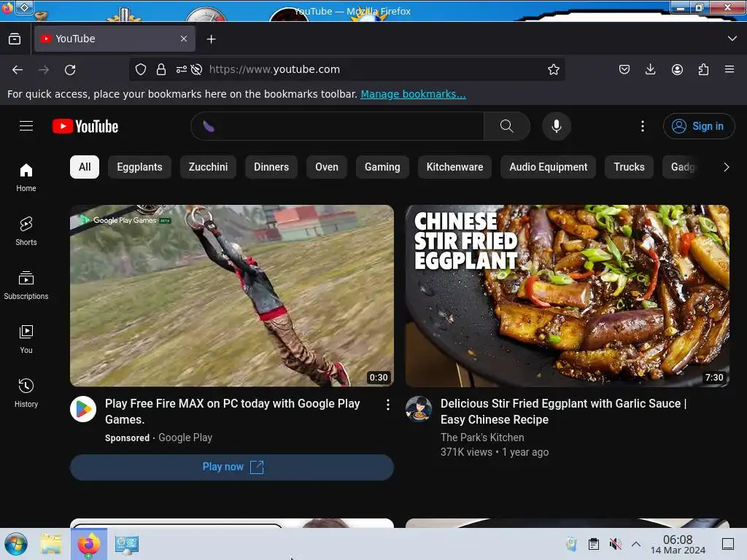Open watch History in sidebar

tap(26, 393)
